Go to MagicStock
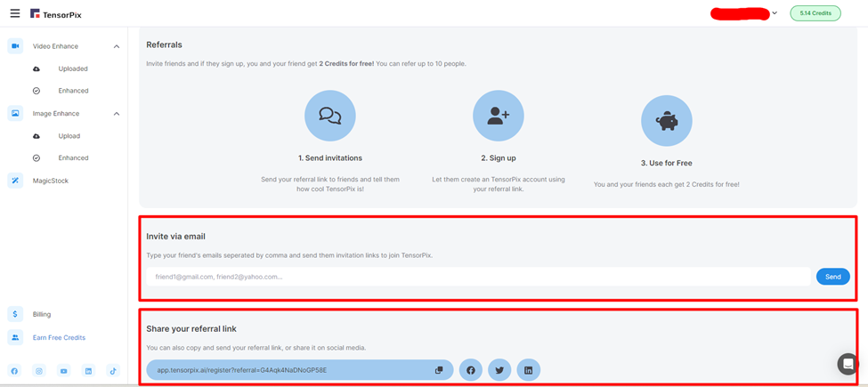868x387 pixels. [51, 181]
